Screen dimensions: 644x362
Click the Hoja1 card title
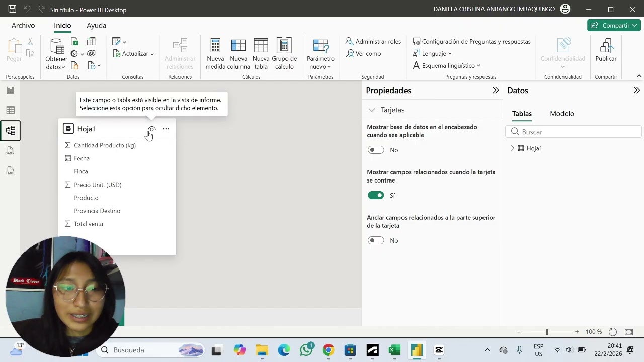[x=86, y=129]
